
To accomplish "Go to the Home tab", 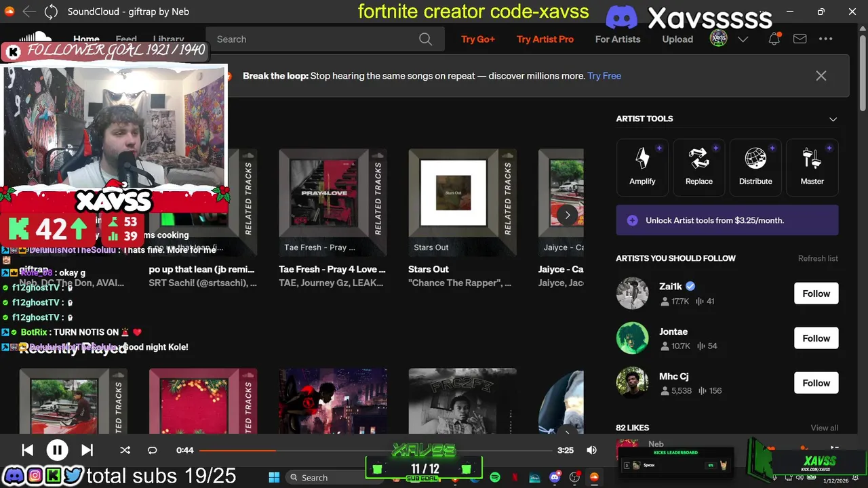I will (x=86, y=39).
